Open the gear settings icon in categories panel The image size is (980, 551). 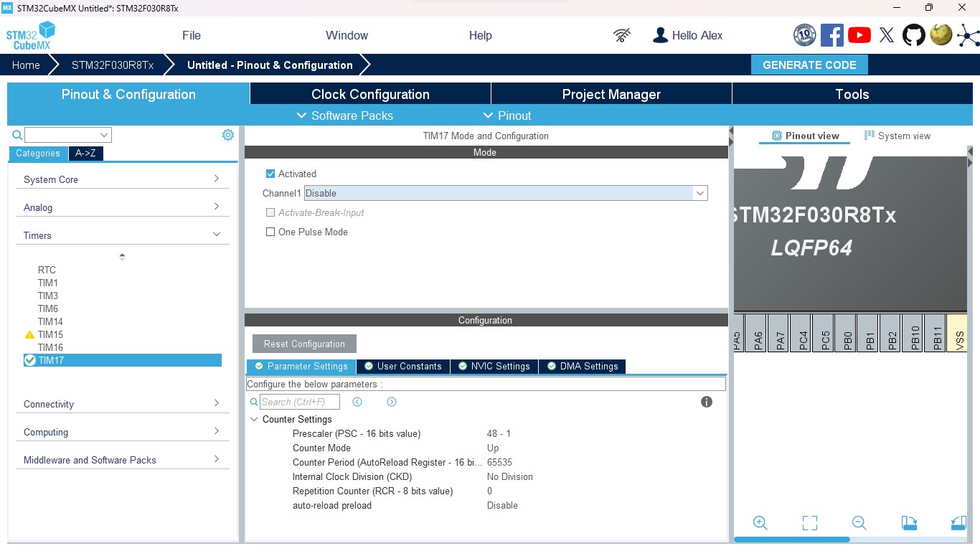pos(228,135)
